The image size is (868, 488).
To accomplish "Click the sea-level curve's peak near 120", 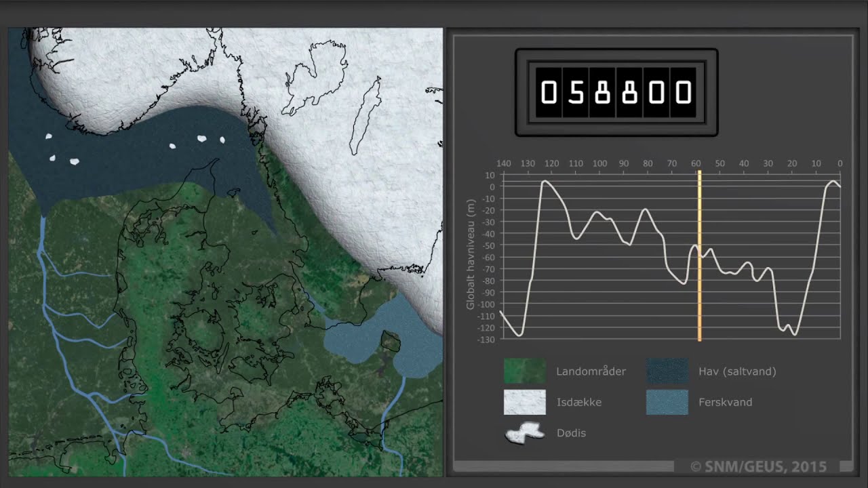I will (x=545, y=182).
